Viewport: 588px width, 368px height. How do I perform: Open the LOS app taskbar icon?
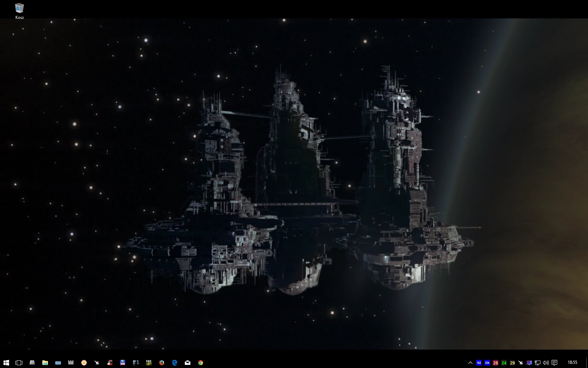(x=148, y=363)
